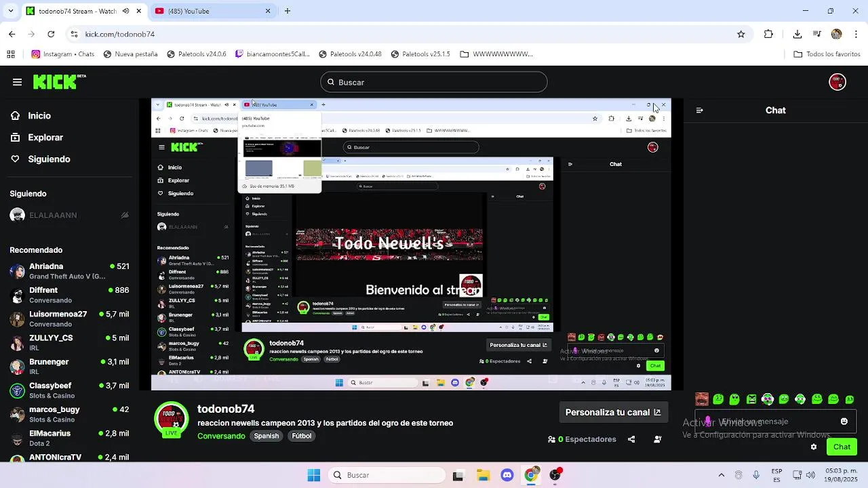This screenshot has width=868, height=488.
Task: Open apps grid in bookmarks bar
Action: (11, 54)
